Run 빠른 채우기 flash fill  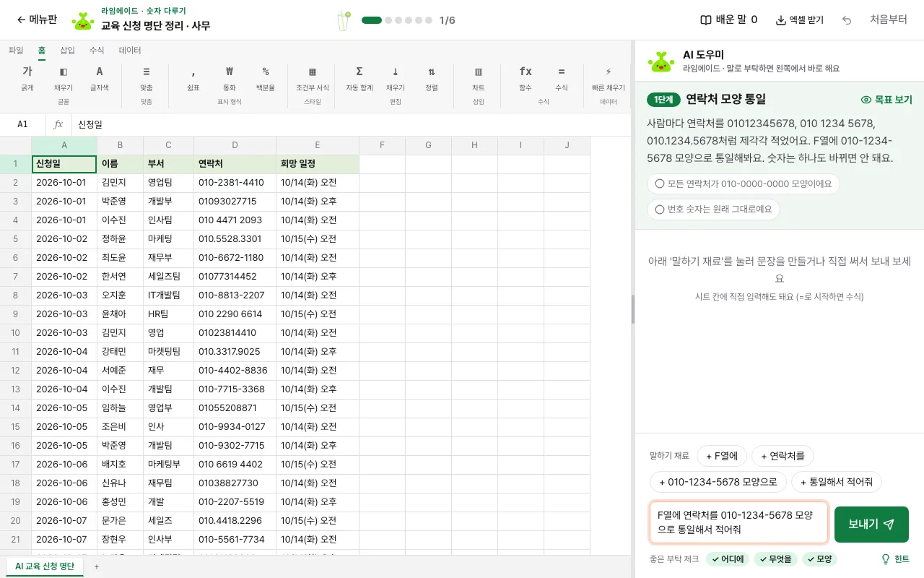point(609,78)
